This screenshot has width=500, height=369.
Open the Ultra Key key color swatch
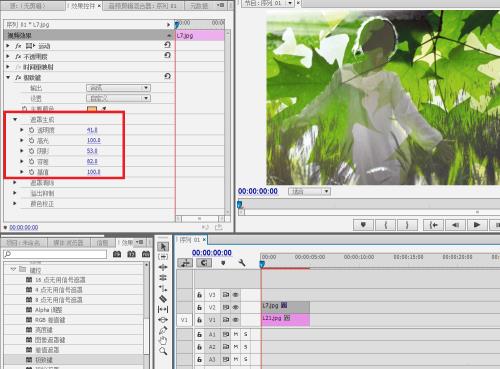[x=92, y=109]
